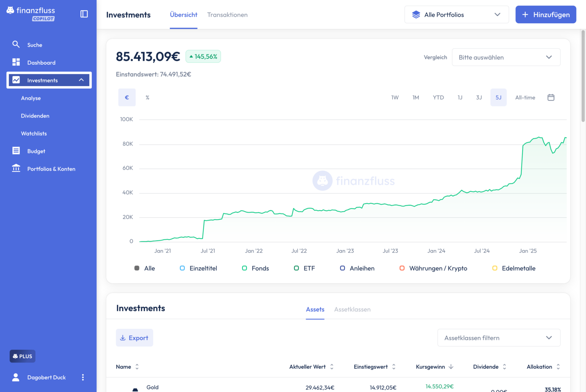Open the Alle Portfolios dropdown
The height and width of the screenshot is (392, 586).
click(x=456, y=15)
